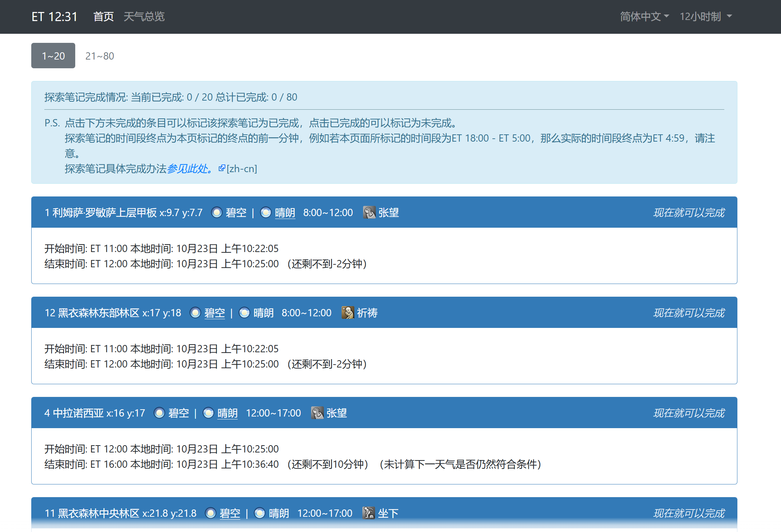Click the 晴朗 weather icon in entry 4
Screen dimensions: 781x532
(209, 413)
